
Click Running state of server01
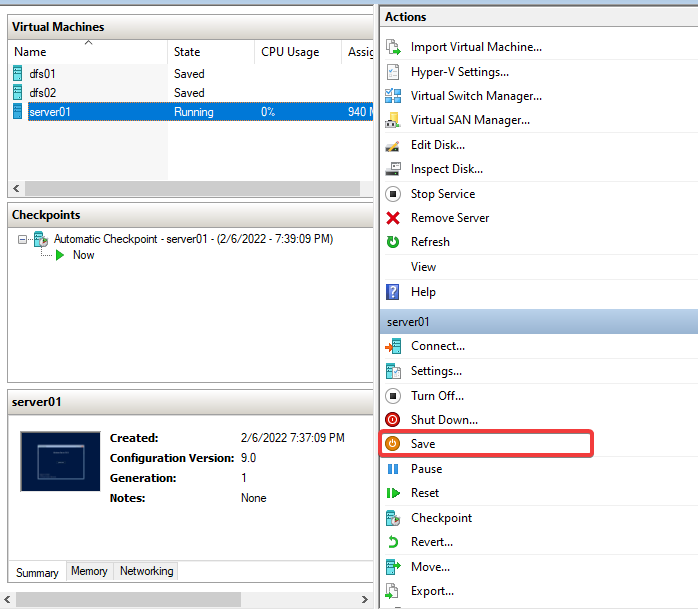click(194, 112)
